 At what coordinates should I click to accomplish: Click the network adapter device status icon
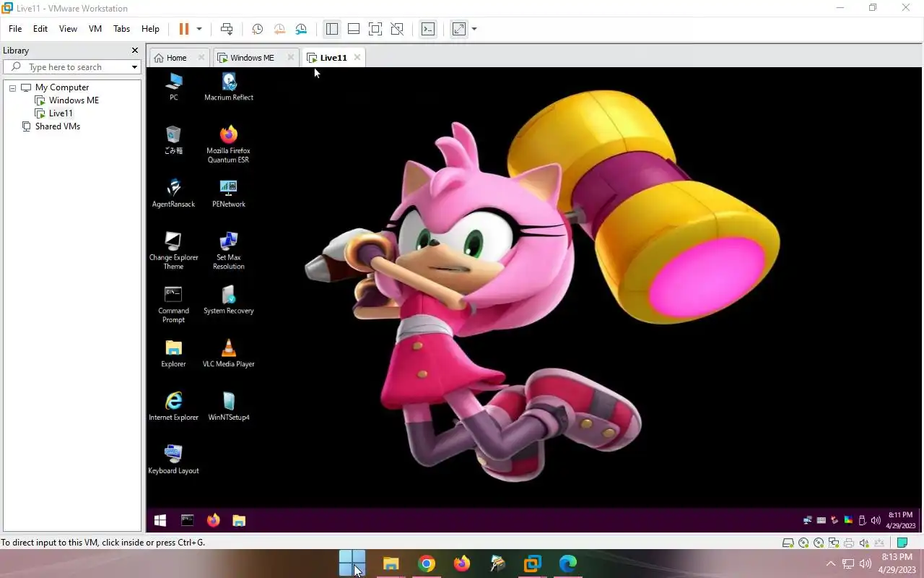tap(834, 543)
